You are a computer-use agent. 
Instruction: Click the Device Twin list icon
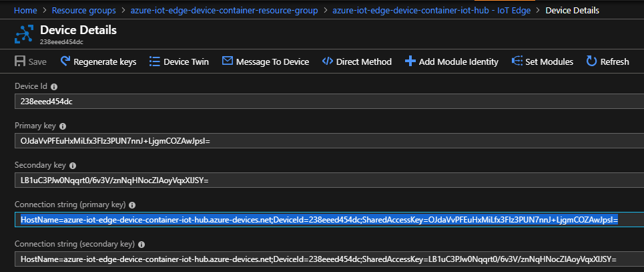coord(154,61)
